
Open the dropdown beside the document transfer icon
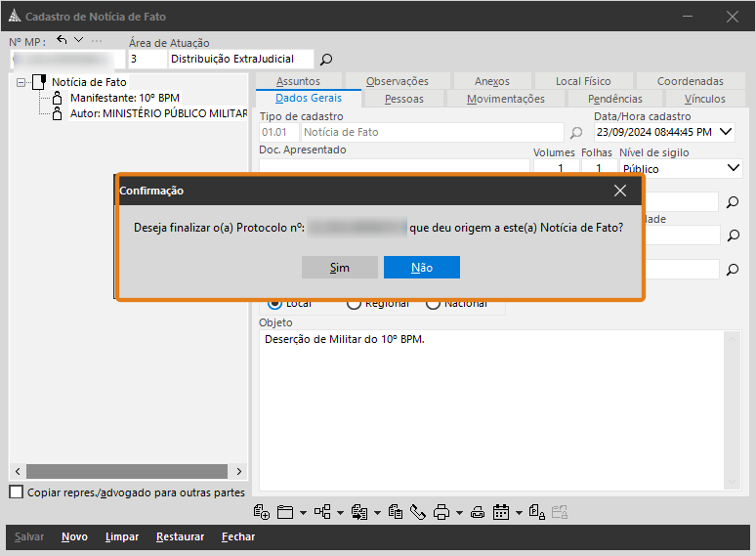378,513
